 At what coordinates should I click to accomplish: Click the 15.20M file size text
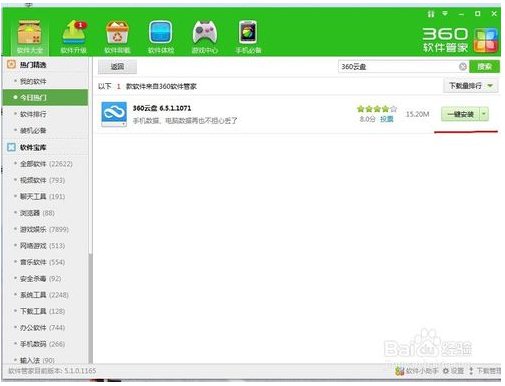pos(417,114)
